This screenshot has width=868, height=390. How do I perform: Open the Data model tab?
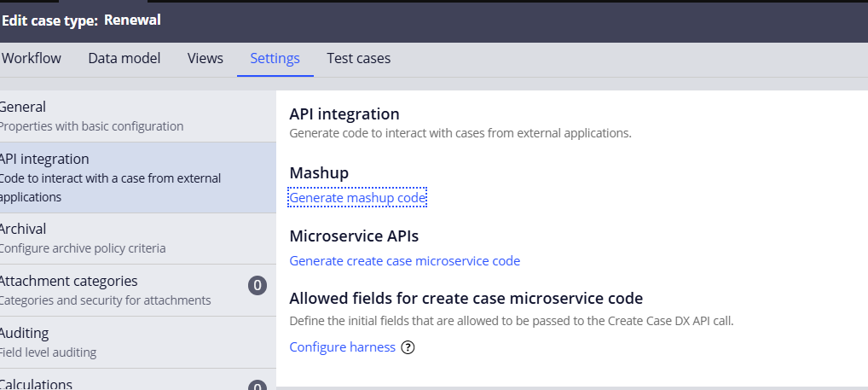(x=124, y=58)
